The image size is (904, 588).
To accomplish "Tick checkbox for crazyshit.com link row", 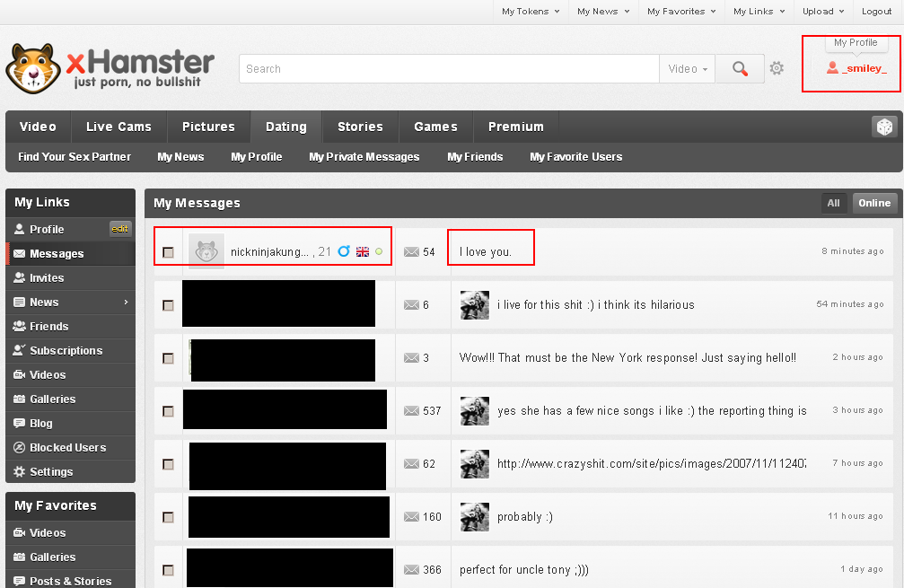I will pos(169,465).
